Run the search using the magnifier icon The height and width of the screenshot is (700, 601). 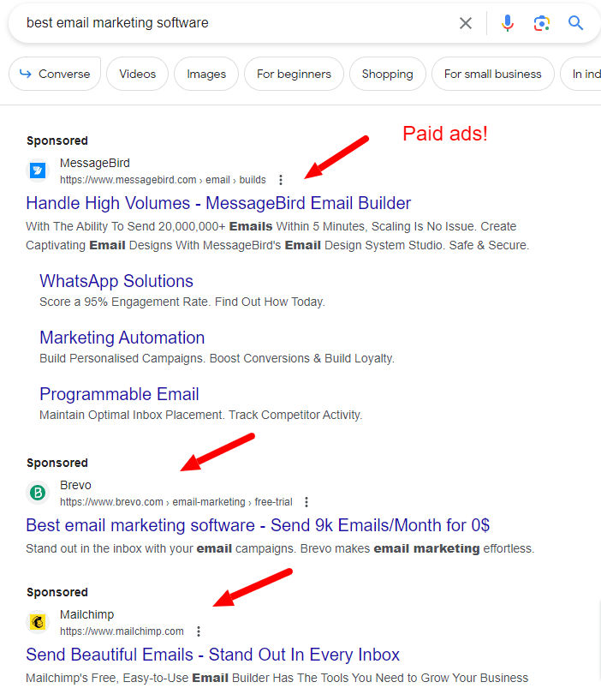tap(575, 23)
